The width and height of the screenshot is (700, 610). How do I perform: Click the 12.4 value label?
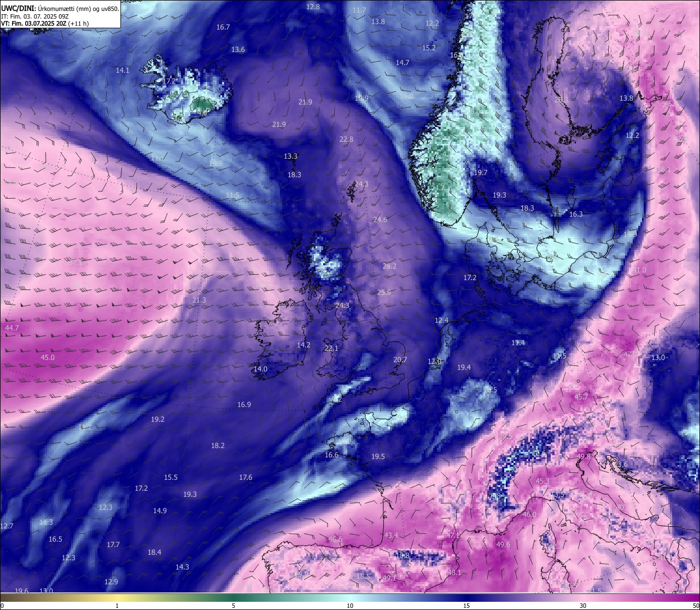tap(441, 320)
